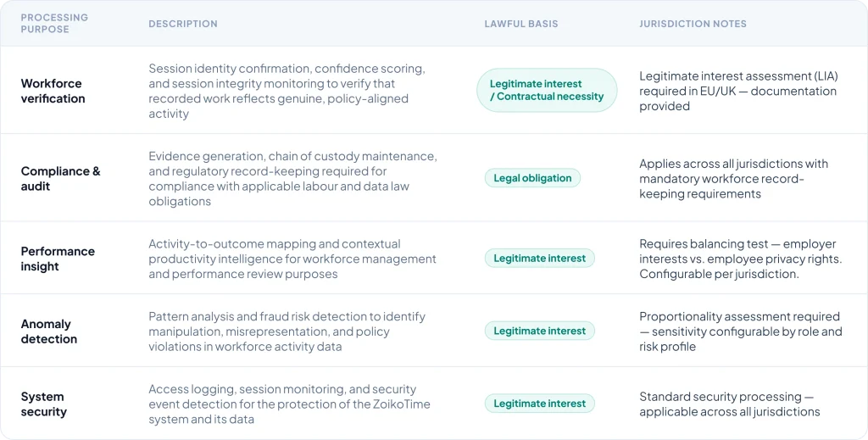Click the standard security processing note
The image size is (868, 440).
[x=729, y=404]
